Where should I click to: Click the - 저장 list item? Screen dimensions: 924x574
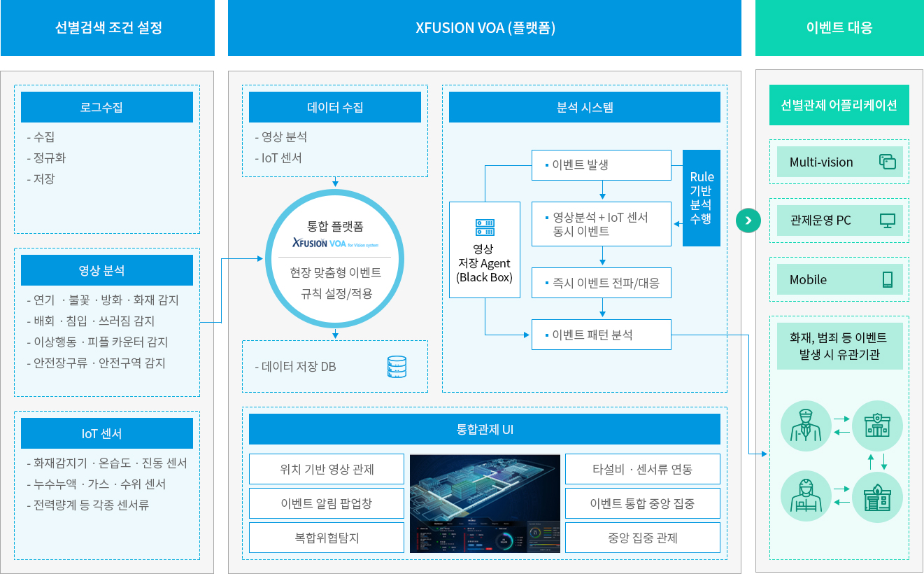click(41, 178)
